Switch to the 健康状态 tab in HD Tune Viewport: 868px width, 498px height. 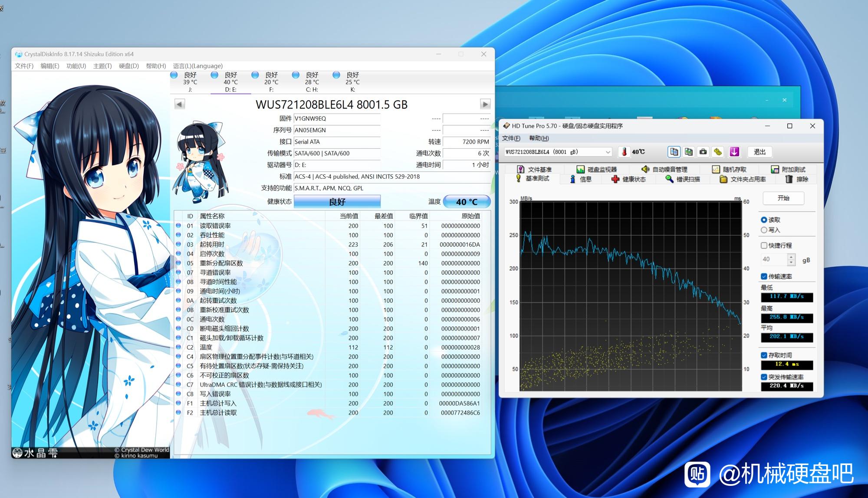click(629, 179)
